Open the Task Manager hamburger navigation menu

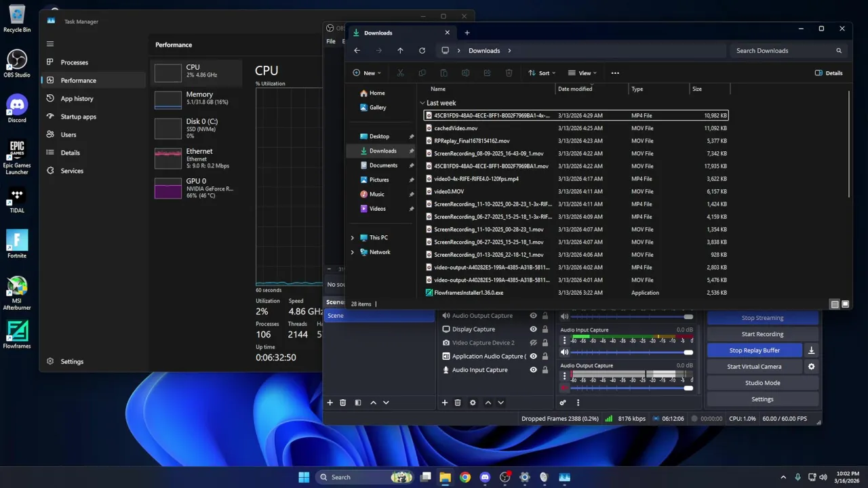click(x=50, y=44)
